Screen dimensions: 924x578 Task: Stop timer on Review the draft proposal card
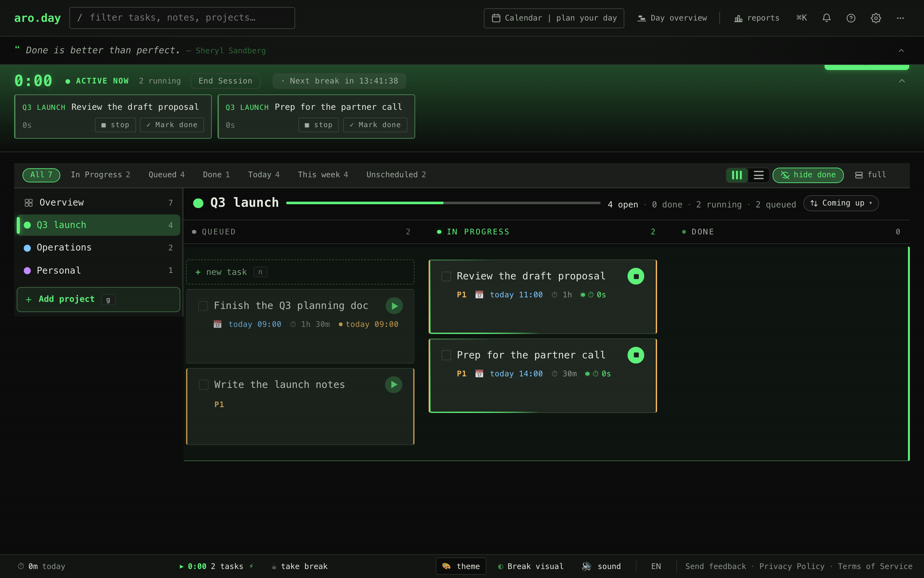pos(636,276)
